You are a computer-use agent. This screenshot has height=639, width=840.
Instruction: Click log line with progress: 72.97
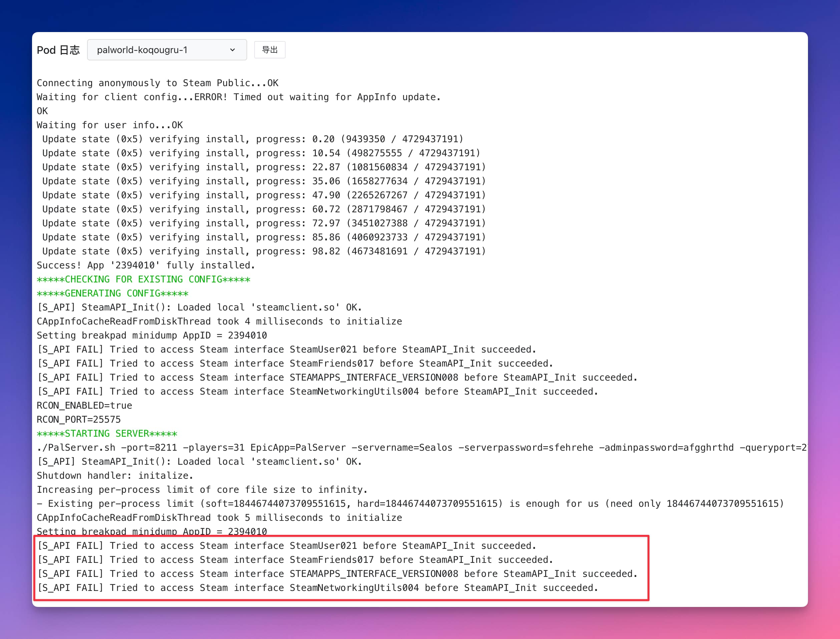264,223
